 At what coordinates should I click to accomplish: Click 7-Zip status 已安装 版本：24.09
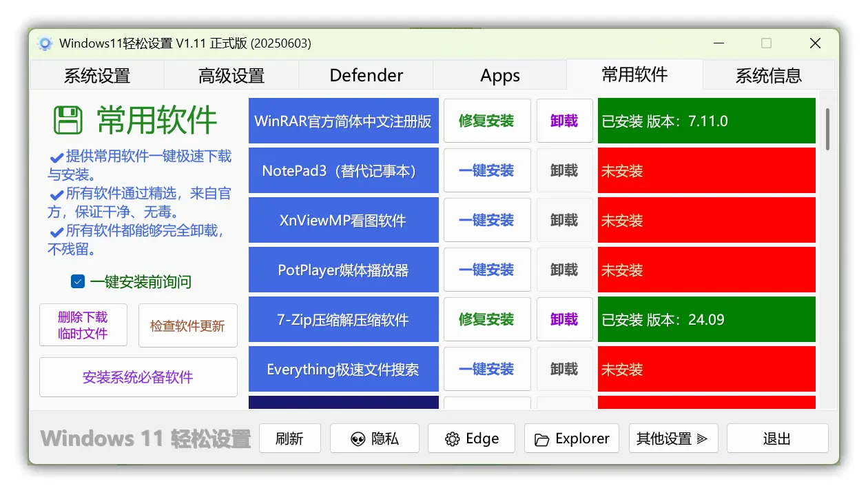point(707,319)
